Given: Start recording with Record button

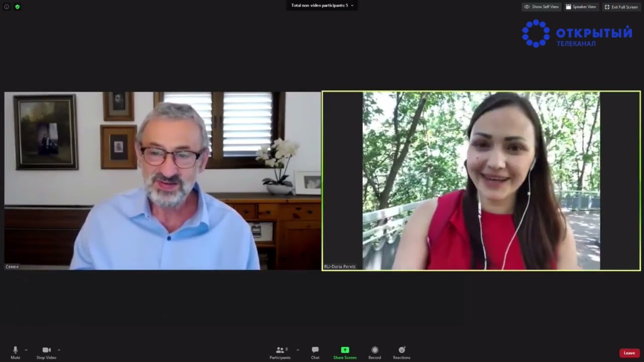Looking at the screenshot, I should coord(375,352).
